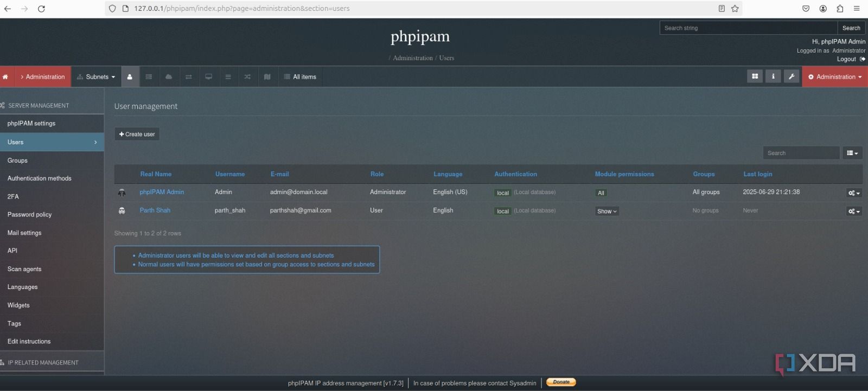Open Widgets in the sidebar
Viewport: 868px width, 391px height.
click(52, 306)
